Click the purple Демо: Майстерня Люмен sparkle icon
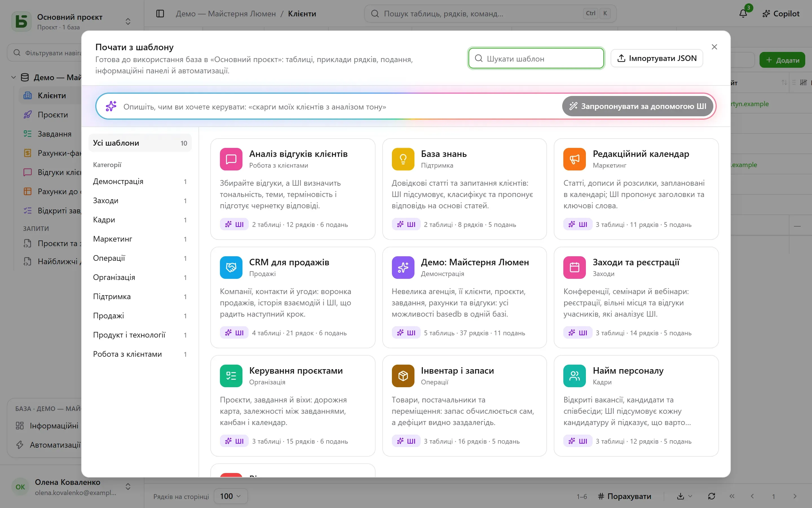The image size is (812, 508). point(403,268)
